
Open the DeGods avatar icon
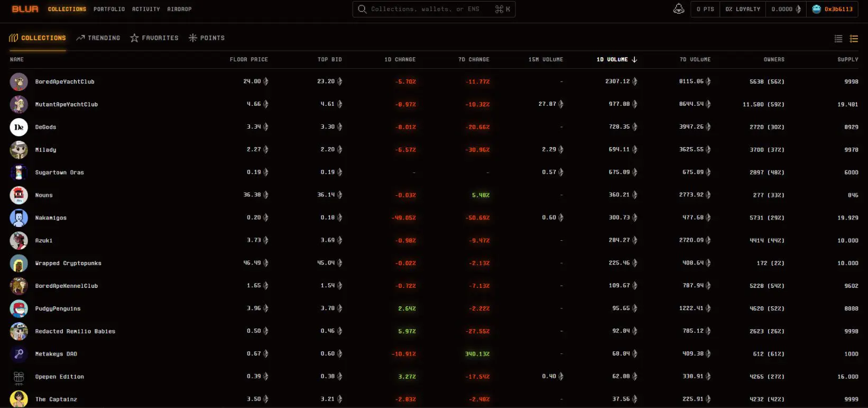click(x=19, y=127)
